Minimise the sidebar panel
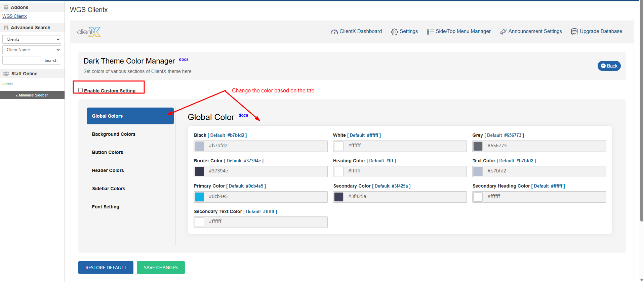644x282 pixels. (32, 95)
